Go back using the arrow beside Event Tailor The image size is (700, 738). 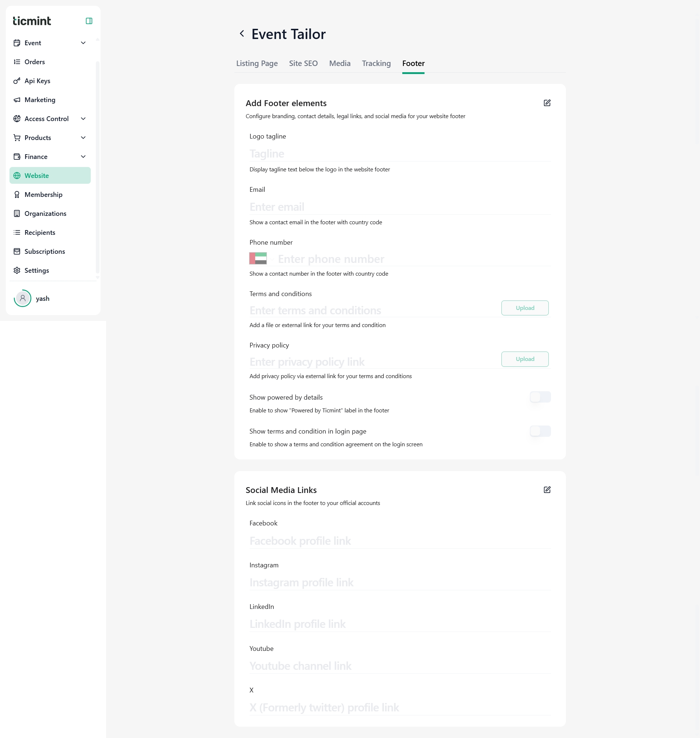[242, 34]
